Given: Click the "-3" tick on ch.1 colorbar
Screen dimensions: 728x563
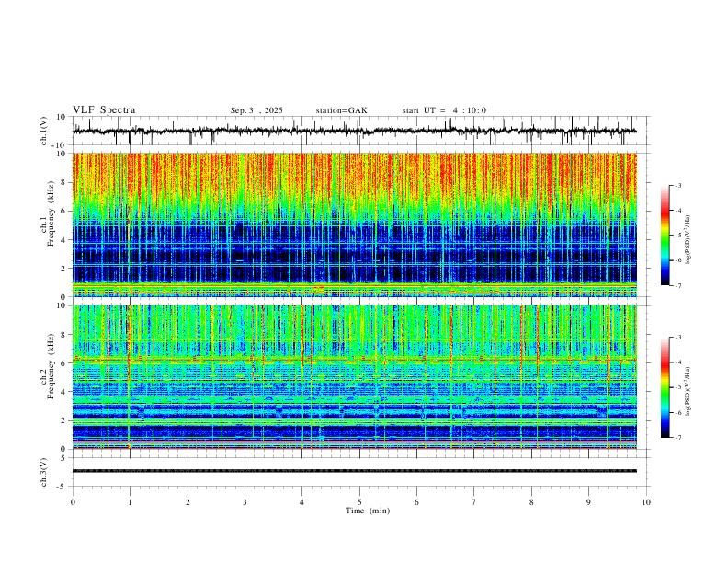Looking at the screenshot, I should point(677,185).
